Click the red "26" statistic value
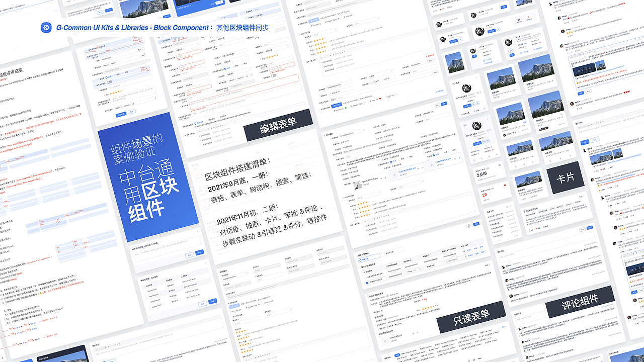644x362 pixels. [485, 194]
